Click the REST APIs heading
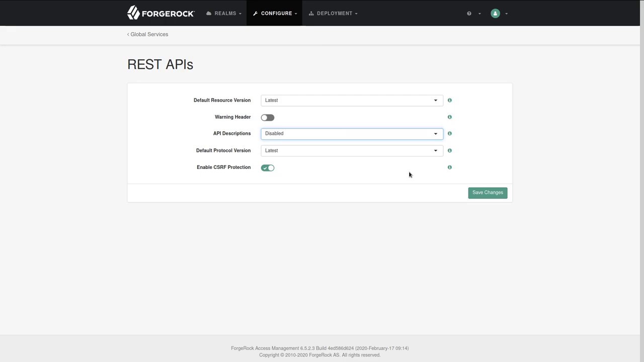Viewport: 644px width, 362px height. [x=160, y=64]
